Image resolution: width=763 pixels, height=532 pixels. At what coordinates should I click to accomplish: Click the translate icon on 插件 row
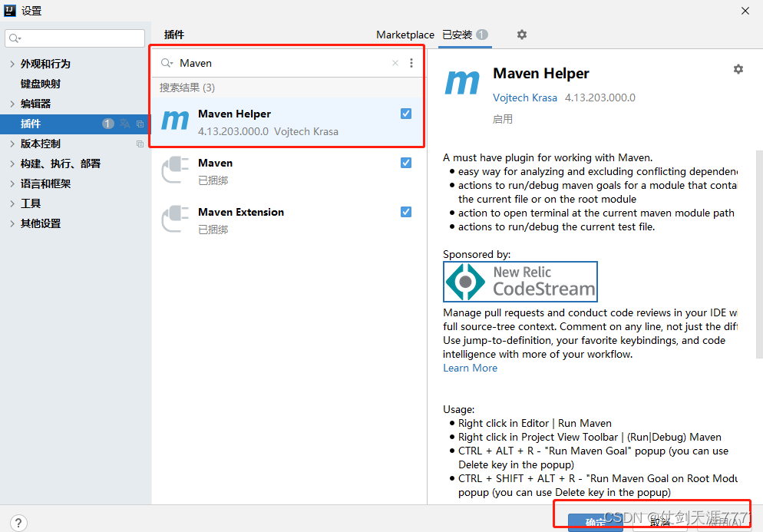125,124
